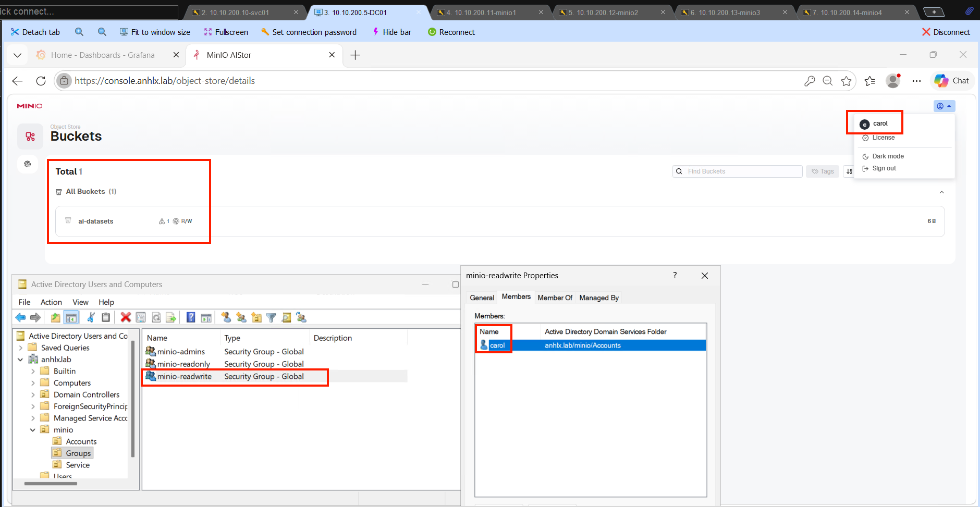The image size is (980, 507).
Task: Click the Object Store icon beside Buckets heading
Action: [x=30, y=137]
